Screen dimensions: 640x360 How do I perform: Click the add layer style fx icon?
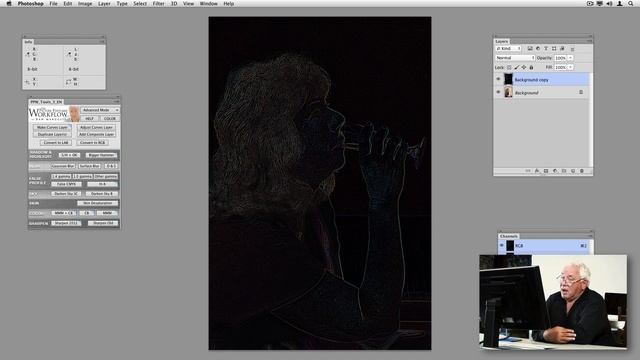tap(537, 171)
